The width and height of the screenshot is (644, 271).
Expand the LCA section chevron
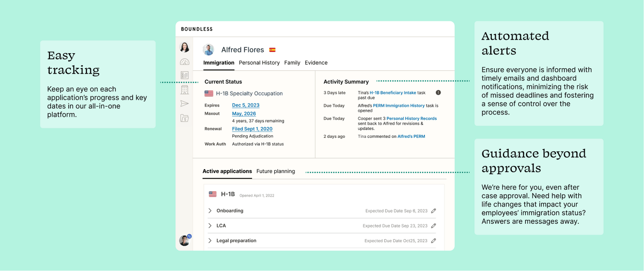(x=210, y=226)
